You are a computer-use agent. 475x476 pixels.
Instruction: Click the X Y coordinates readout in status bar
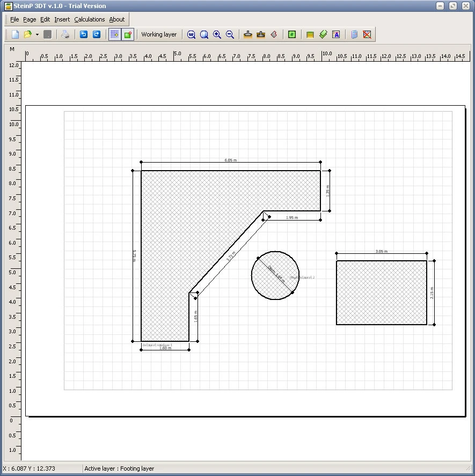(29, 468)
